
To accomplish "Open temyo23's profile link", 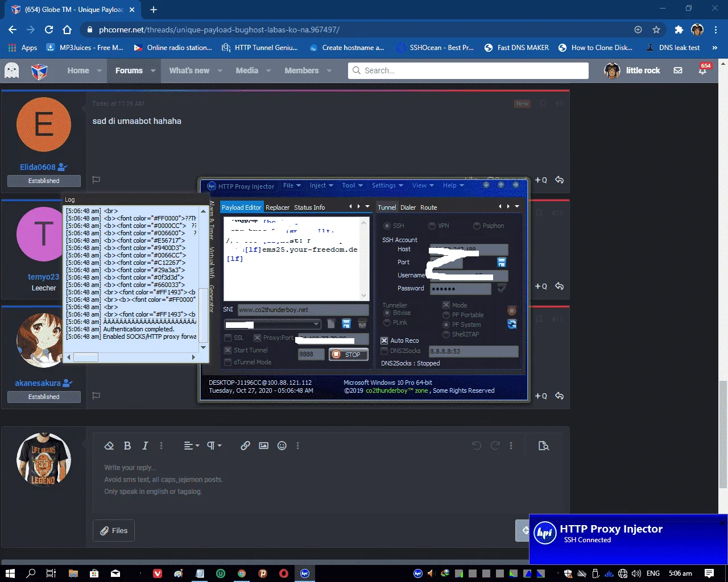I will [x=44, y=277].
